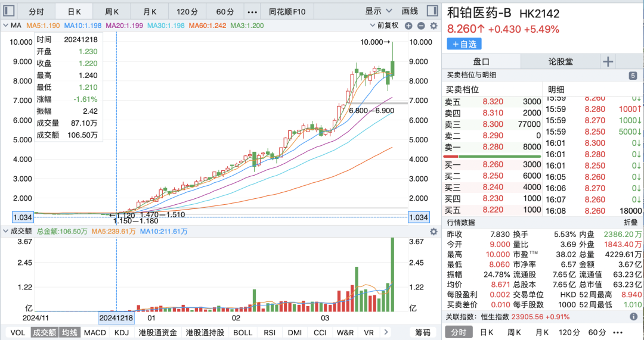The image size is (644, 340).
Task: Collapse the 成交额 panel chevron
Action: tap(5, 231)
